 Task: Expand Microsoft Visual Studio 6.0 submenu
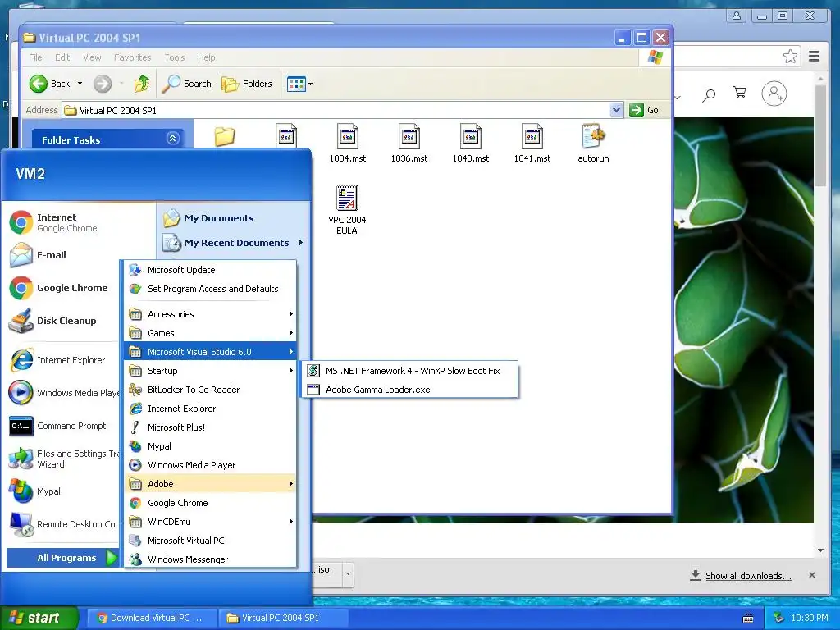click(210, 351)
